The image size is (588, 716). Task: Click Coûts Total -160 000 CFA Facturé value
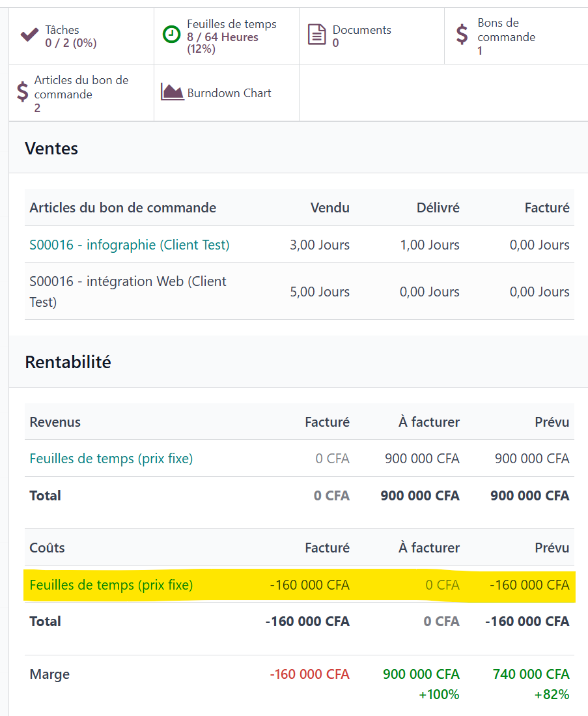point(308,622)
